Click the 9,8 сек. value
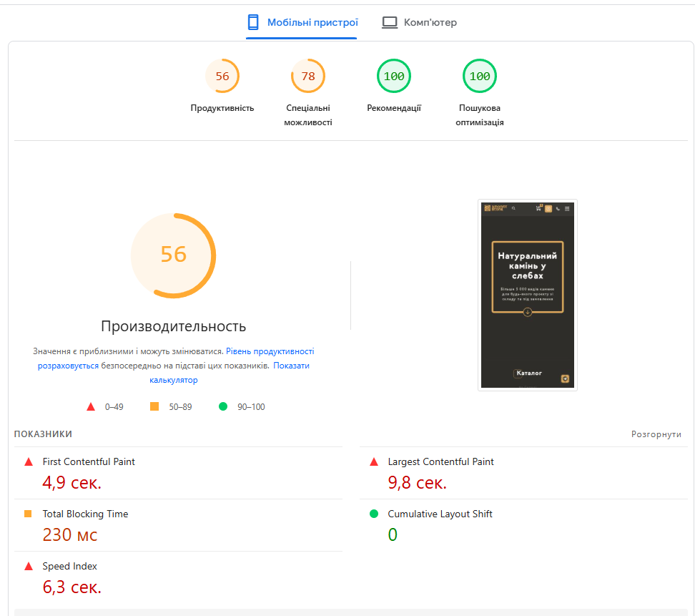 click(x=417, y=482)
